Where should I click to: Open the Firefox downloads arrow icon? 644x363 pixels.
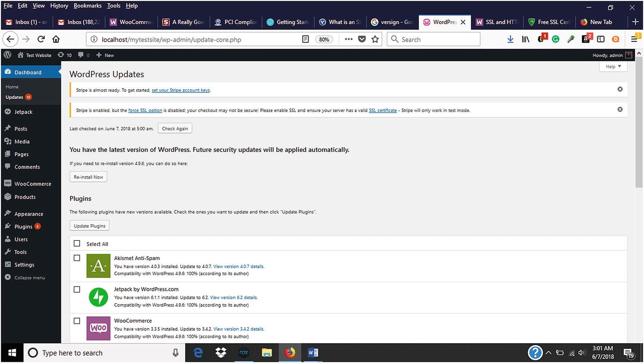pos(510,39)
